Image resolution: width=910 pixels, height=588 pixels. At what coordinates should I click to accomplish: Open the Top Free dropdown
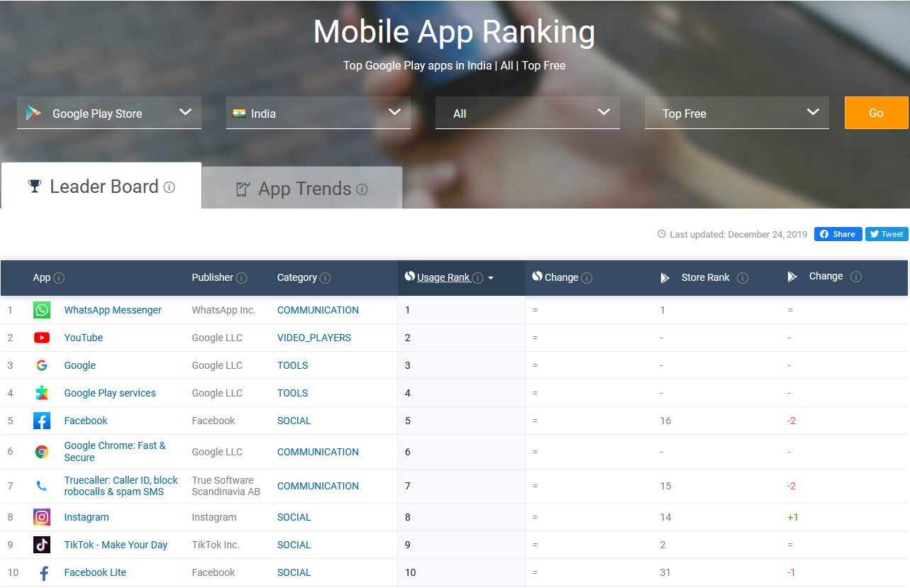tap(737, 113)
